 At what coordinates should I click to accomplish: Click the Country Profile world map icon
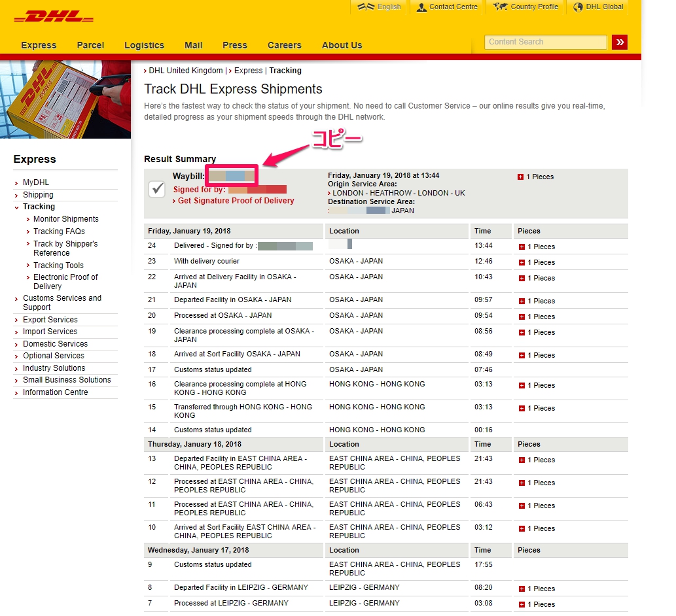[x=500, y=7]
